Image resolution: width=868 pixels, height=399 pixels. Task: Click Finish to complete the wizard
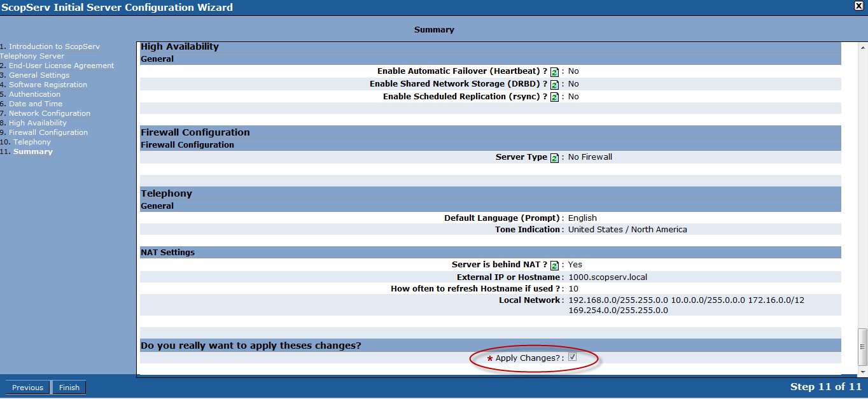click(69, 387)
